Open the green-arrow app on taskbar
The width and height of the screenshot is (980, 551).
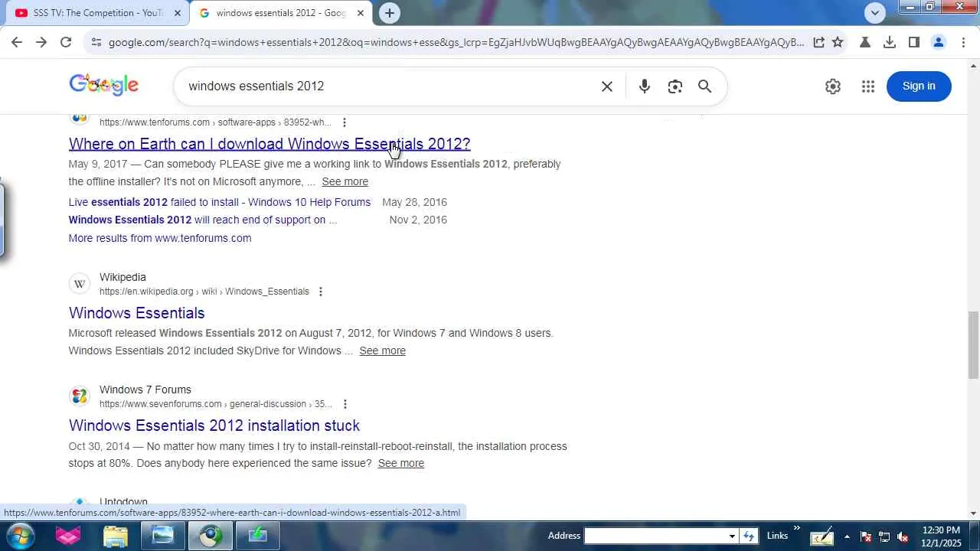point(257,536)
